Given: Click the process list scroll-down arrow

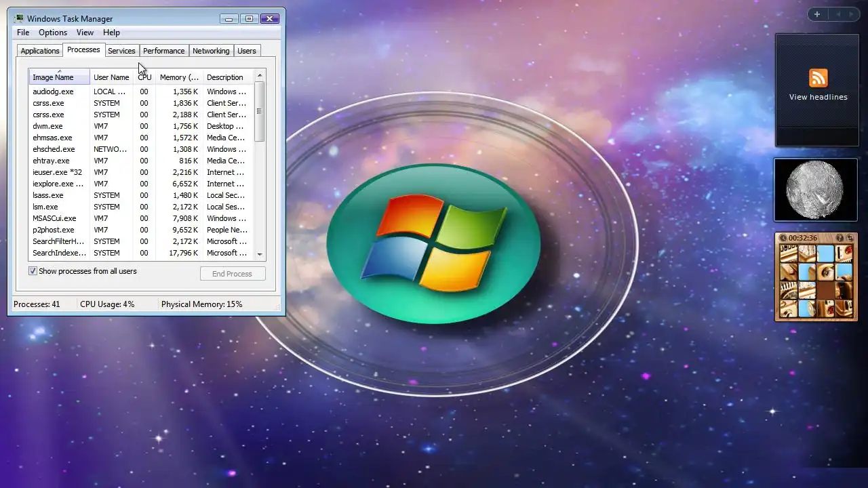Looking at the screenshot, I should 260,254.
